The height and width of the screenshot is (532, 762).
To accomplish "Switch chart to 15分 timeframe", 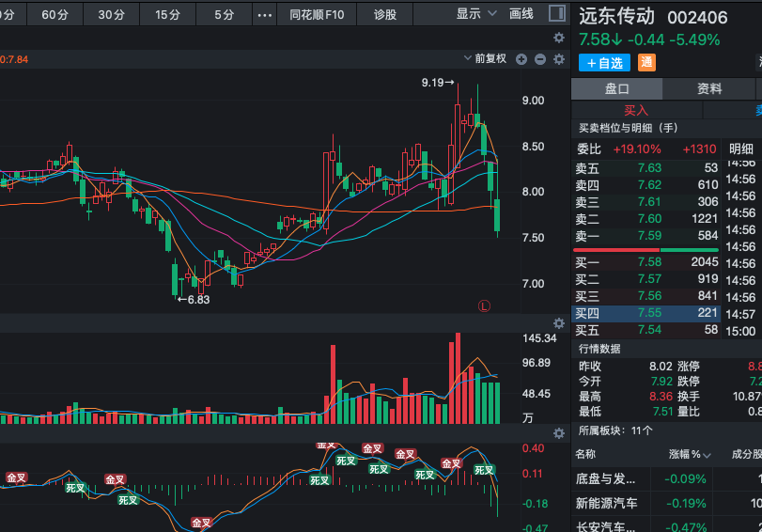I will [167, 15].
